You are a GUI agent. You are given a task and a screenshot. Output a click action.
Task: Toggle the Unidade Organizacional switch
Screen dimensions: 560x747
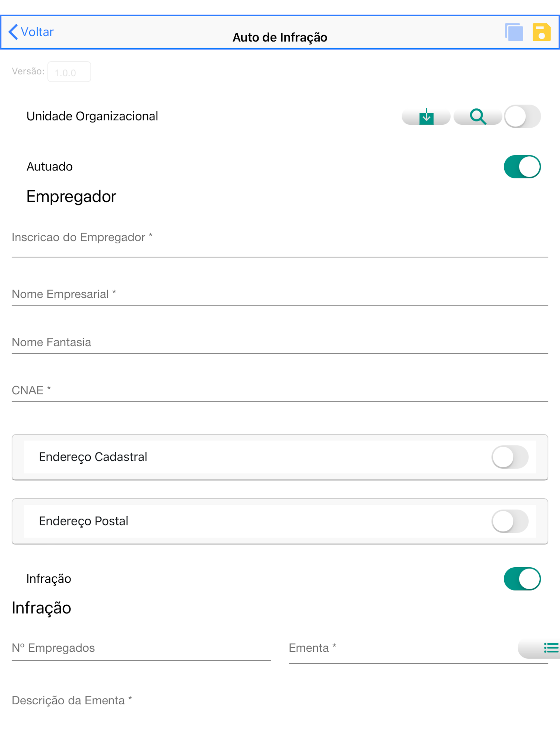pos(522,116)
